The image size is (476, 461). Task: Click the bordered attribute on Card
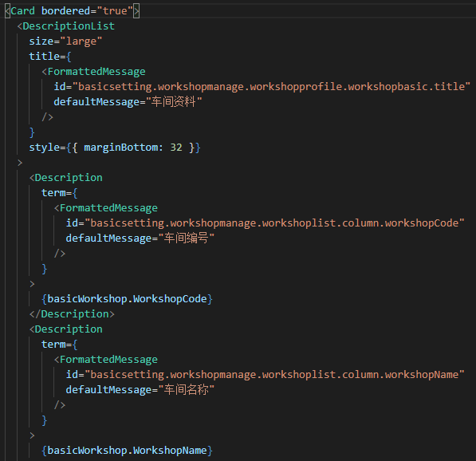[65, 11]
